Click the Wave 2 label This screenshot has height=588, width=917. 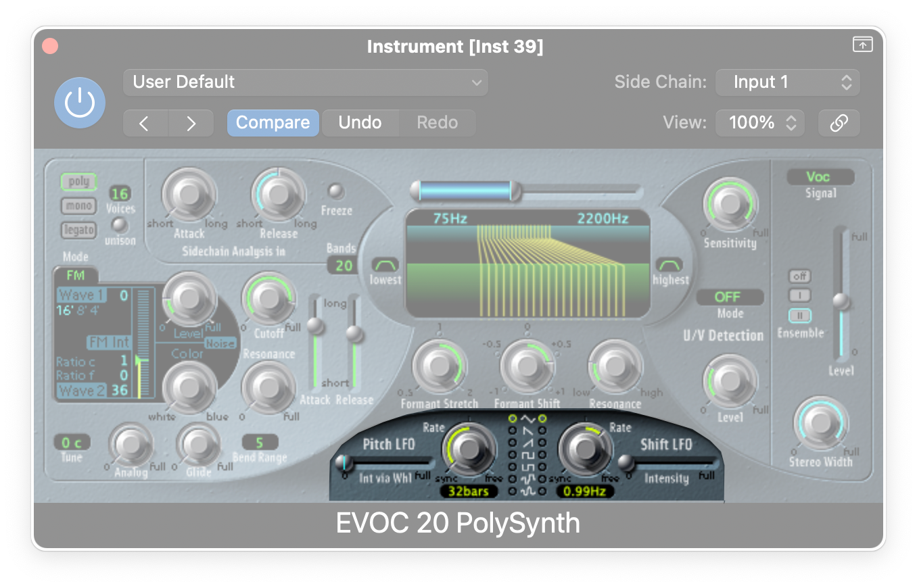(82, 391)
